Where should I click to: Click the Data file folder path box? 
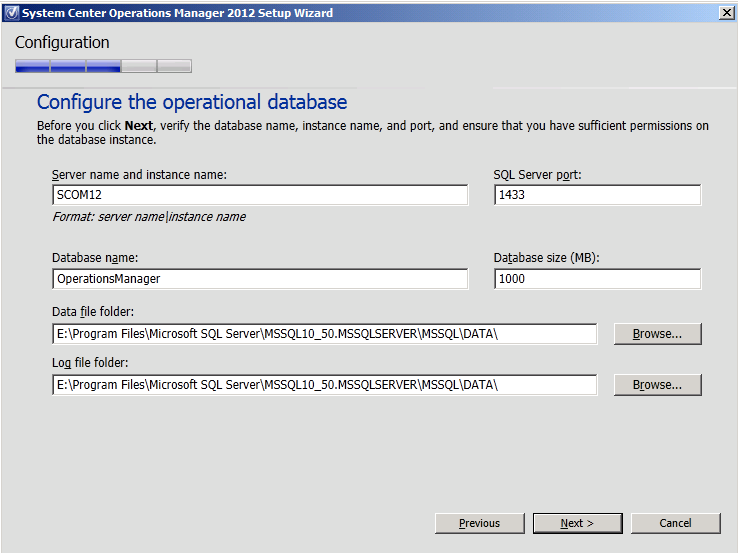click(x=325, y=334)
